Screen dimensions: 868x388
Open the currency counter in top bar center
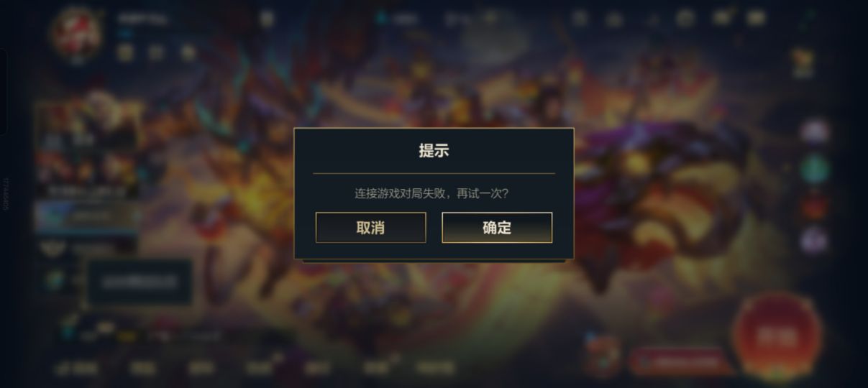(x=398, y=19)
